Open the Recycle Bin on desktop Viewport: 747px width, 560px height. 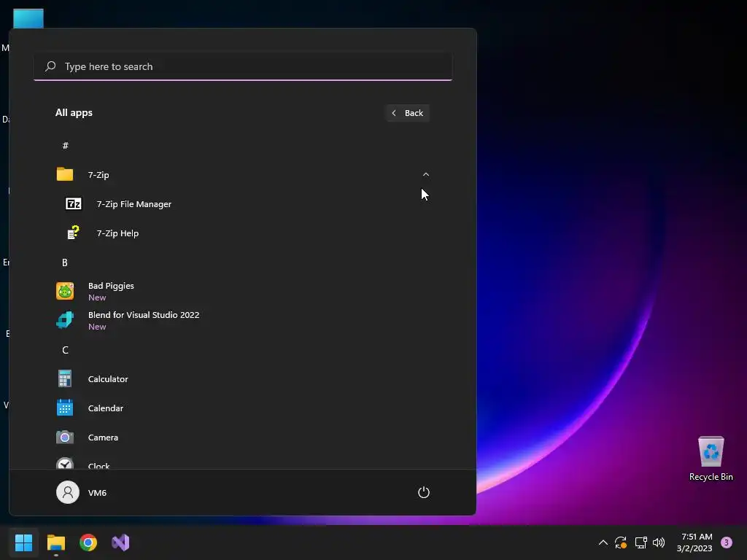coord(711,459)
